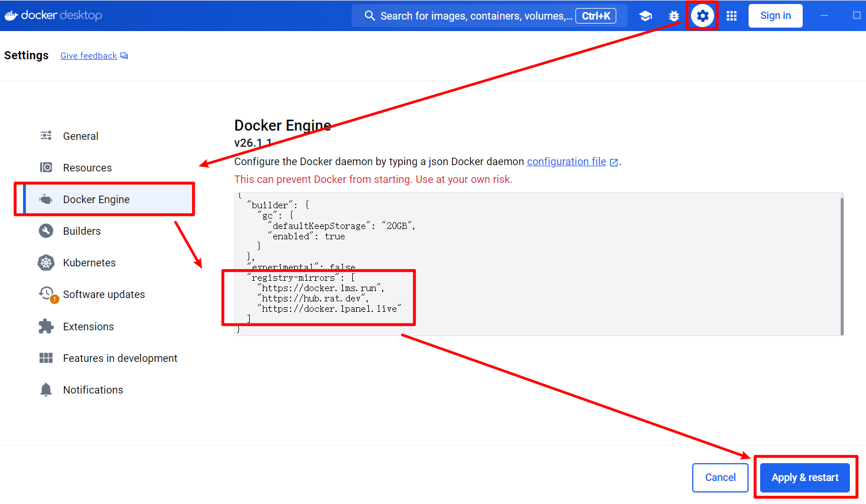
Task: Click the Software updates clock icon
Action: tap(47, 294)
